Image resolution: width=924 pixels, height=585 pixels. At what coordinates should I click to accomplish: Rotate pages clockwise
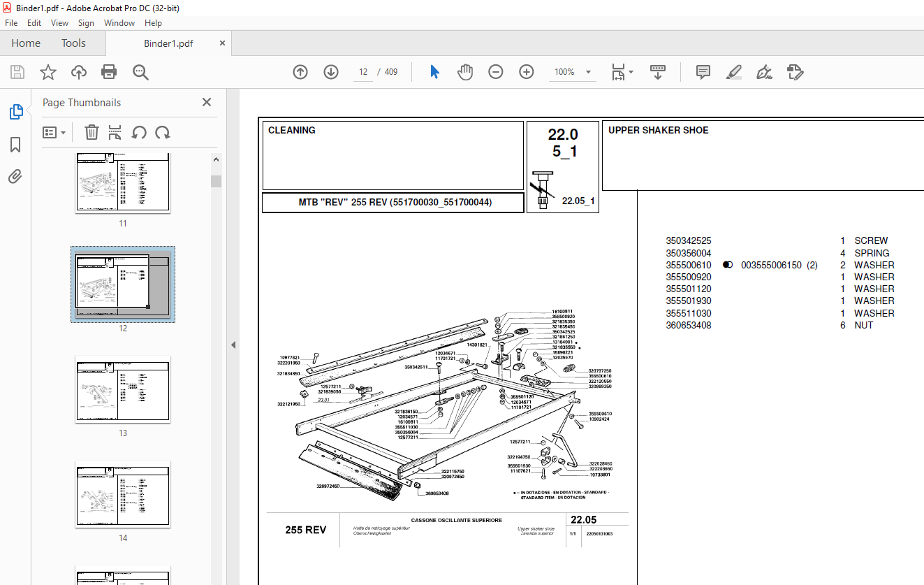click(163, 132)
